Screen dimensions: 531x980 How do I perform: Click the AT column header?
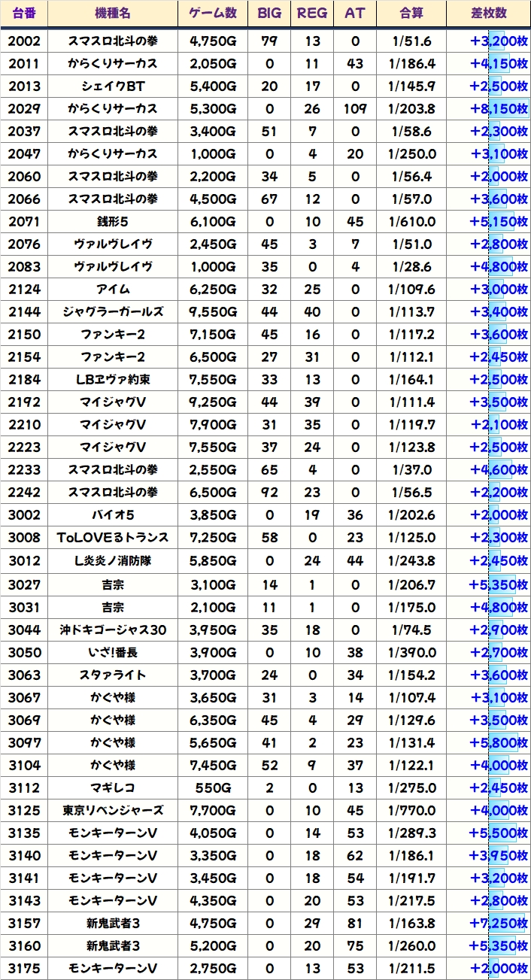[x=355, y=14]
